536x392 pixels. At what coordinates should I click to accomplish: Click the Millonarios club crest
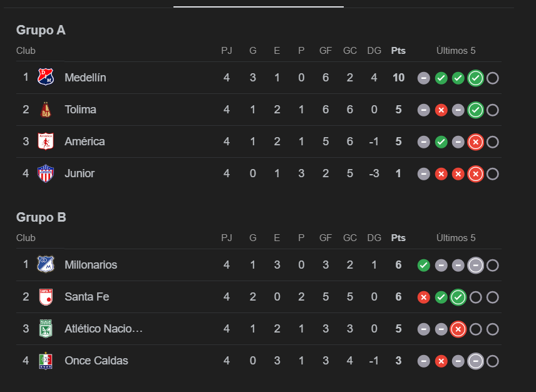[x=46, y=264]
